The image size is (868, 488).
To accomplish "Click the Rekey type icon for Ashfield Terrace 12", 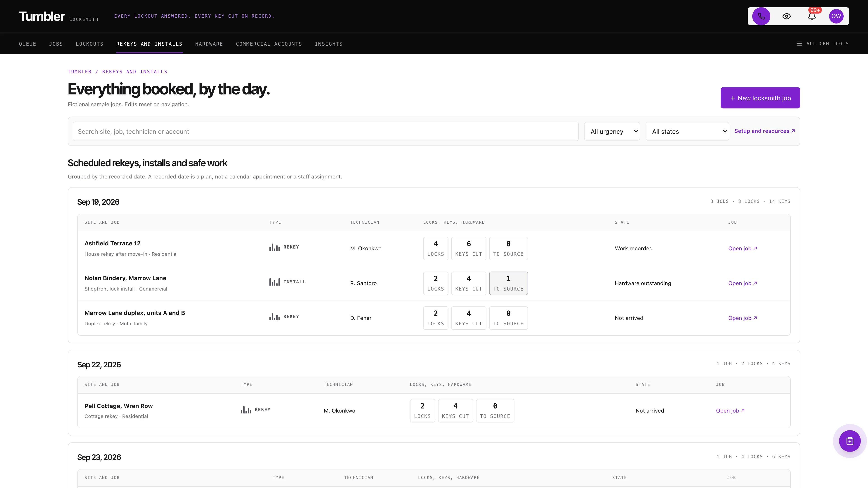I will [x=275, y=247].
